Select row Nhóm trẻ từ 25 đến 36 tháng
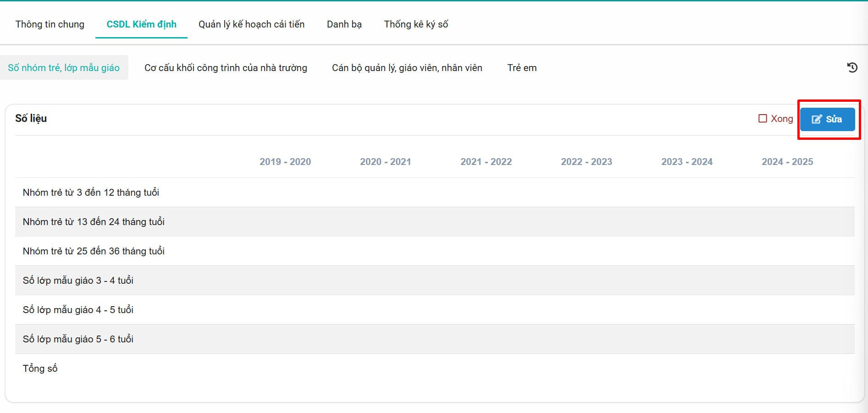Image resolution: width=868 pixels, height=413 pixels. (94, 251)
